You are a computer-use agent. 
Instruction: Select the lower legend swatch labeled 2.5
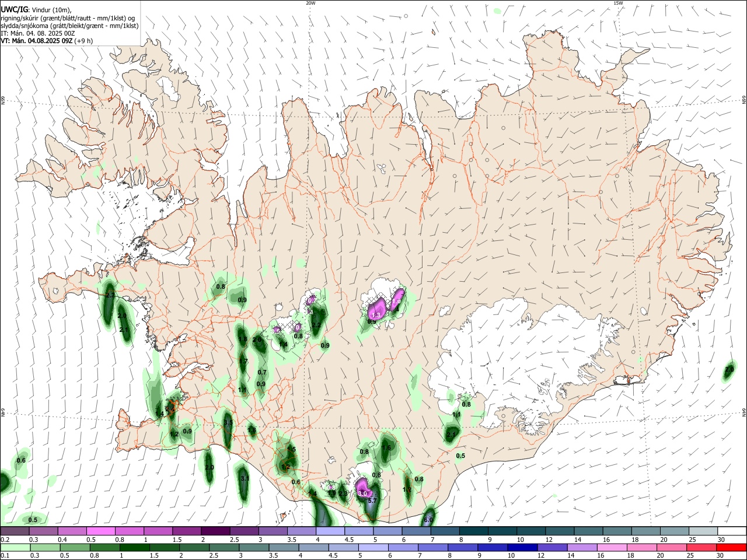[x=224, y=547]
